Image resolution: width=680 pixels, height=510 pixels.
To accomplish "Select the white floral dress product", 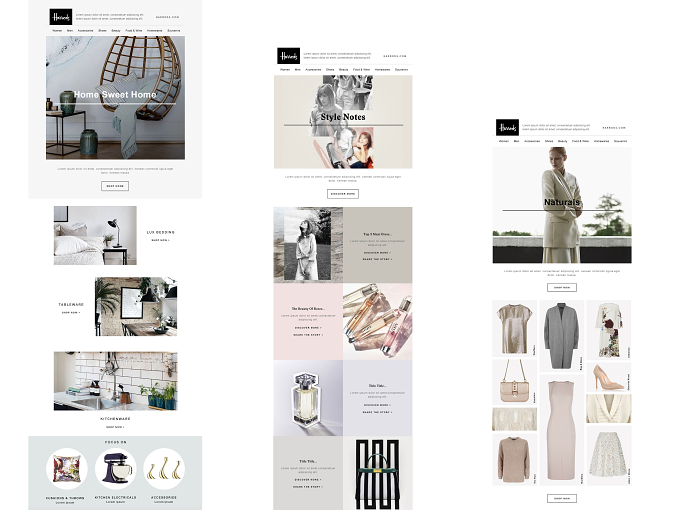I will tap(609, 330).
